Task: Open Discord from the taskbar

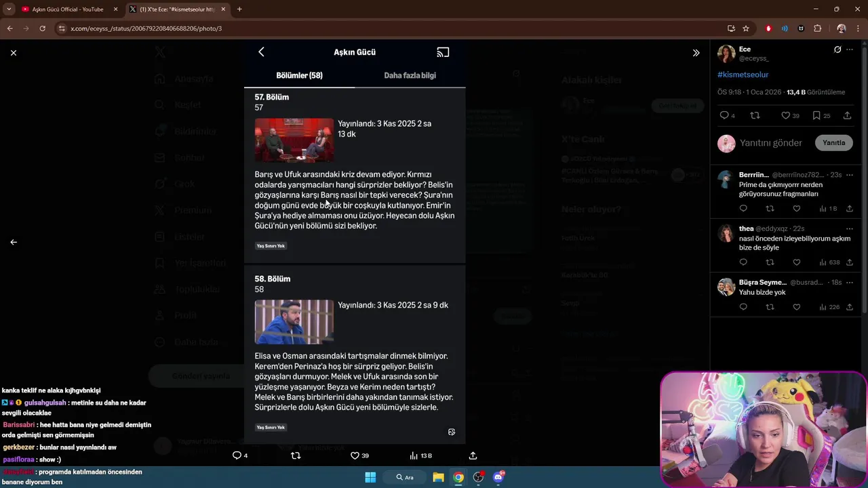Action: pyautogui.click(x=498, y=477)
